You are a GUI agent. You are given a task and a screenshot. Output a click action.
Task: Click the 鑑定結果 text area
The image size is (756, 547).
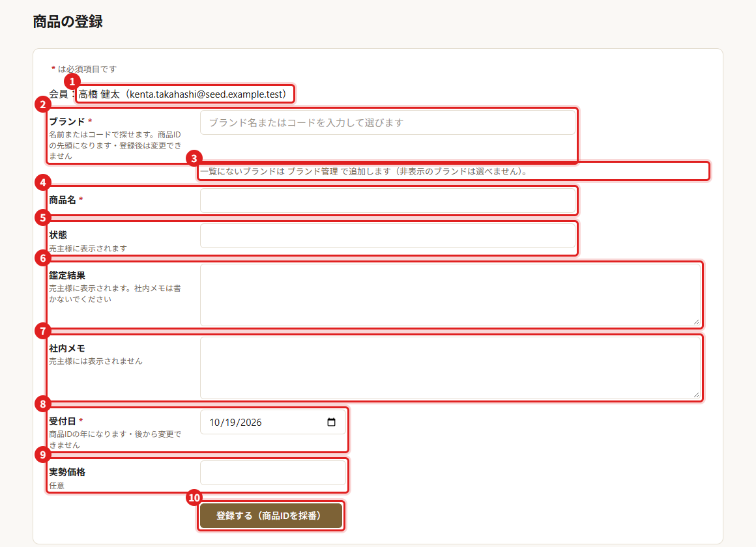pos(450,295)
